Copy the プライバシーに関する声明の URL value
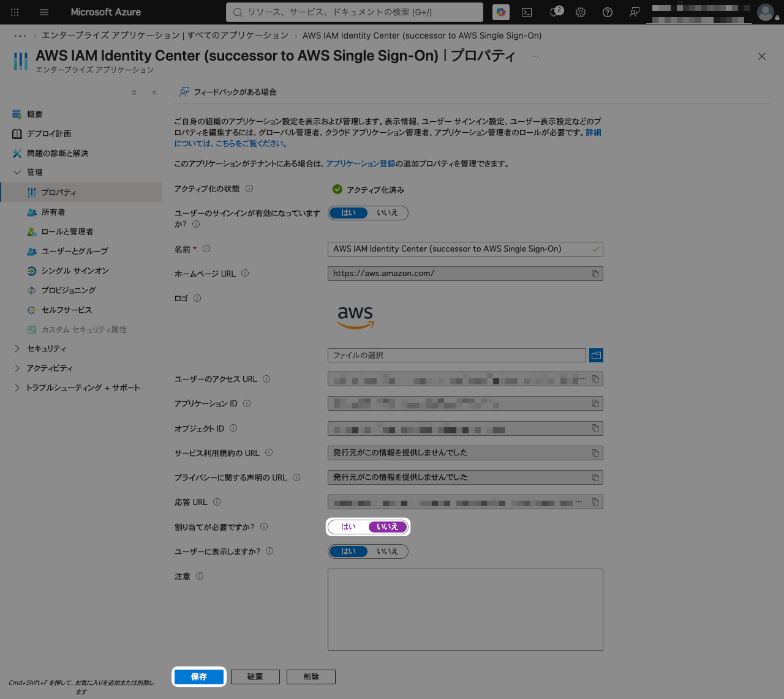This screenshot has width=784, height=699. (x=595, y=477)
